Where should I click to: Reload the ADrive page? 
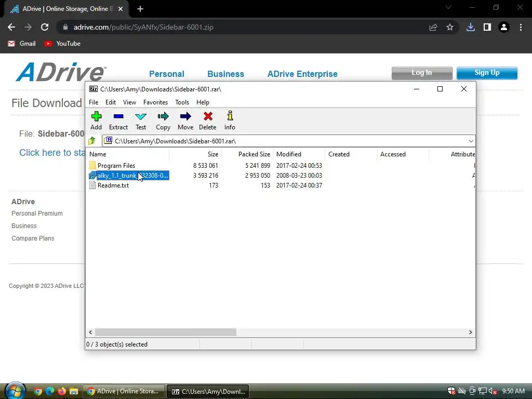click(45, 27)
